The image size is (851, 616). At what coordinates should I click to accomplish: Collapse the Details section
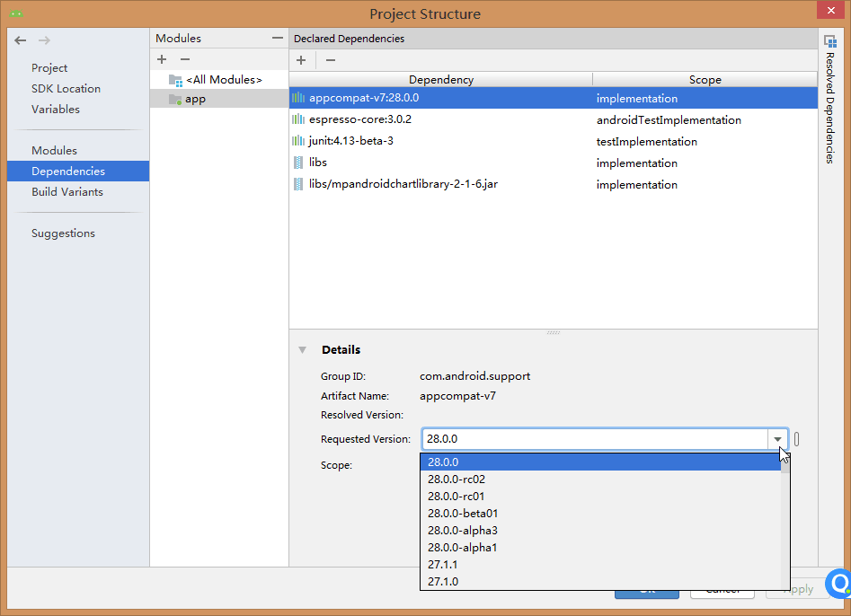[303, 349]
